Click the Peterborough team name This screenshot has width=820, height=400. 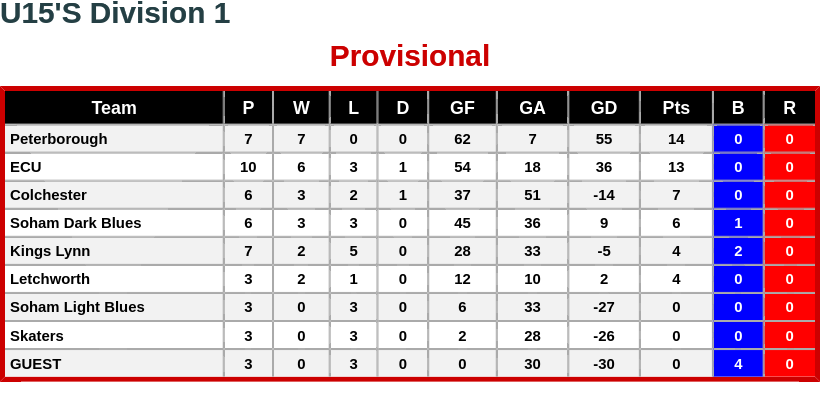click(x=59, y=139)
